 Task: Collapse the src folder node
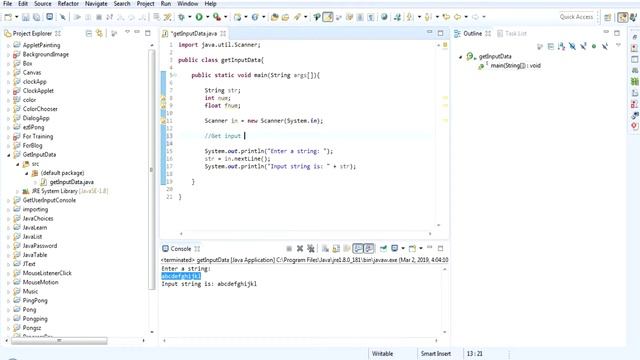pos(18,164)
